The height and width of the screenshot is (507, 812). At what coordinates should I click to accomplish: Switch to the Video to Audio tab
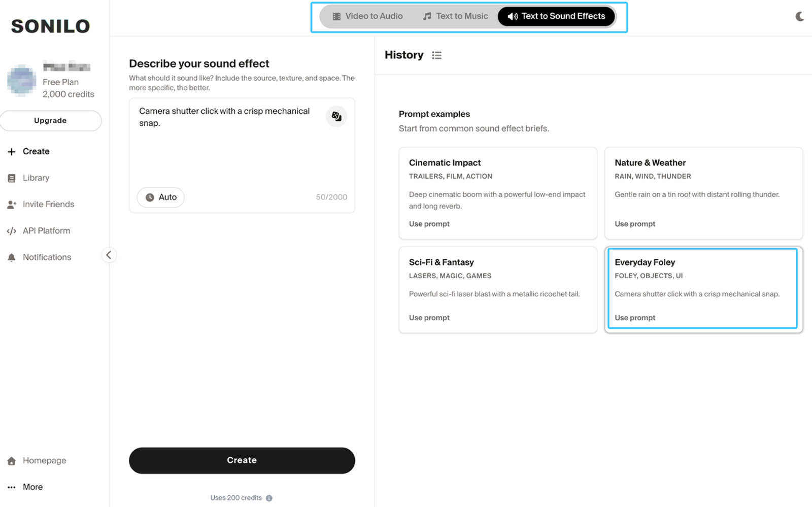click(367, 16)
